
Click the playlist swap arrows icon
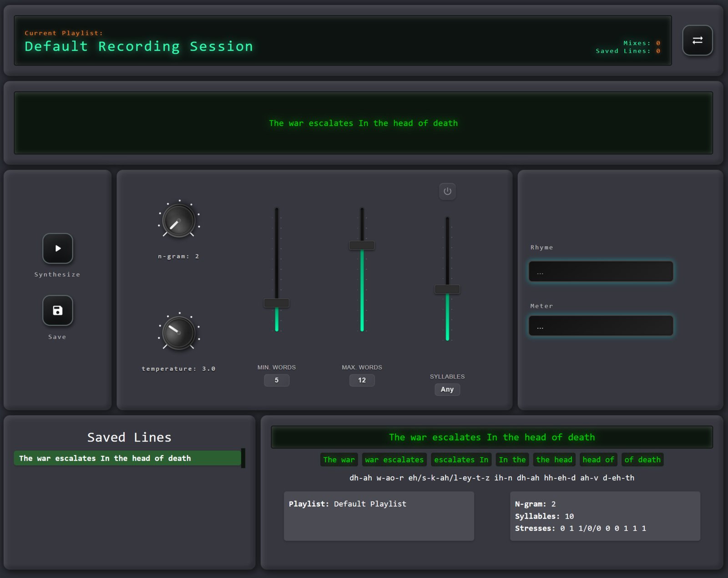click(x=697, y=41)
